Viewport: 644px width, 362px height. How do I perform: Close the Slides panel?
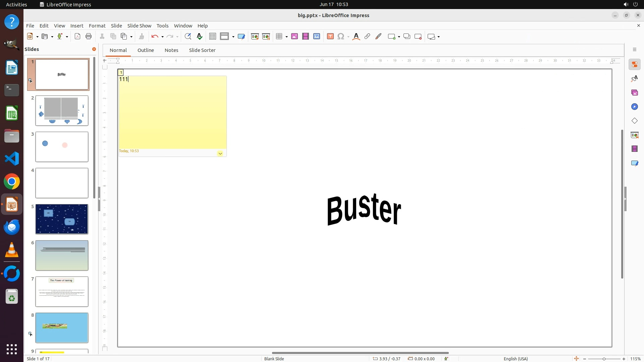coord(94,49)
